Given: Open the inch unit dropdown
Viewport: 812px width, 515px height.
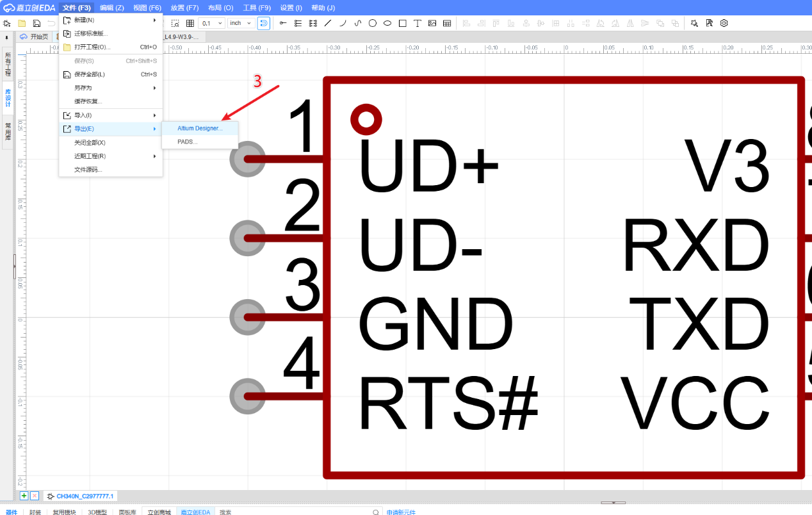Looking at the screenshot, I should click(241, 23).
